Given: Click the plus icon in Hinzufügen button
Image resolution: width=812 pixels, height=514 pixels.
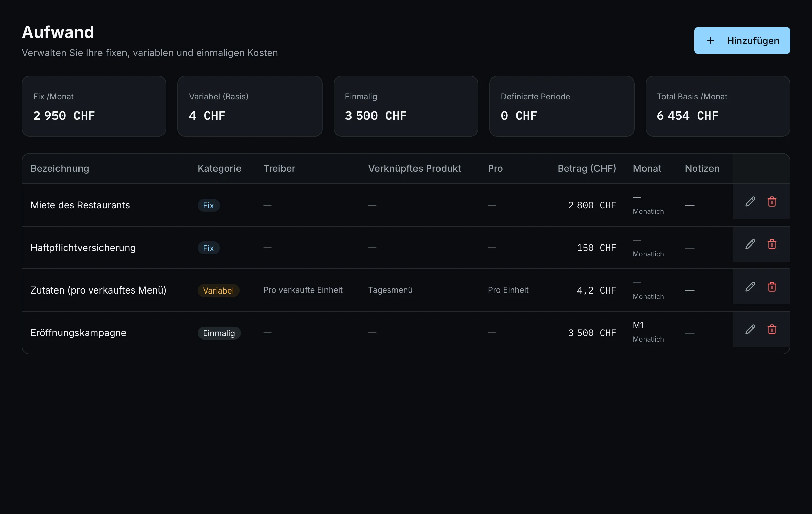Looking at the screenshot, I should point(710,41).
